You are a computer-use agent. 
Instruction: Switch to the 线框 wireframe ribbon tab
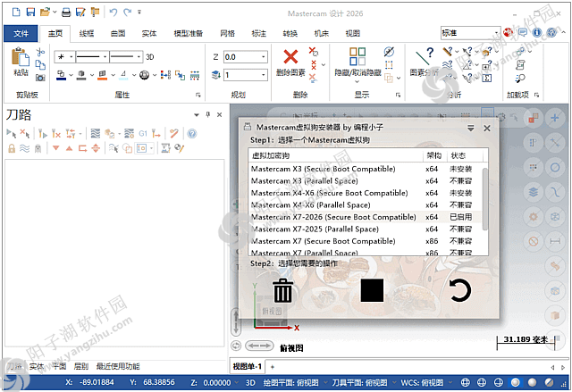click(x=87, y=34)
